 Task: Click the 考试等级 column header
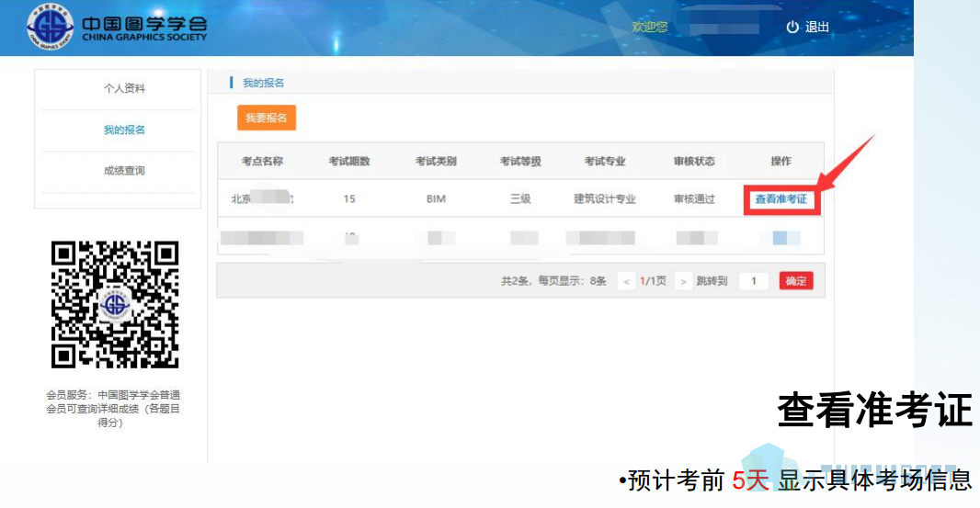[x=520, y=161]
